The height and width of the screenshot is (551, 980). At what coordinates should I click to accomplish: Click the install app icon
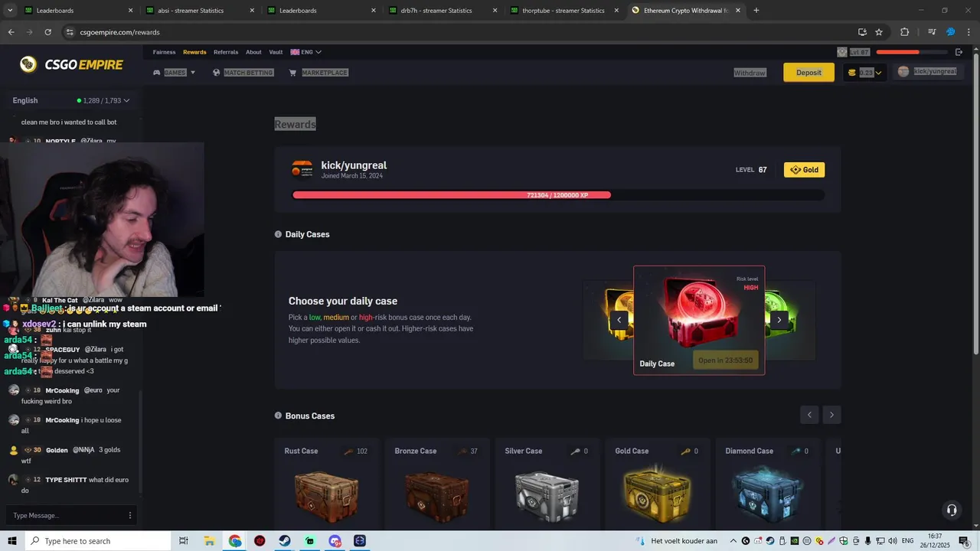[862, 32]
